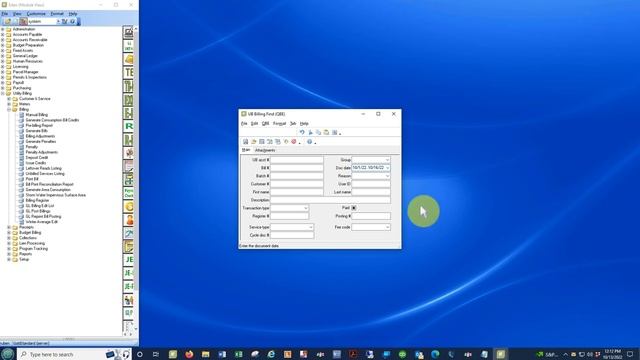Image resolution: width=640 pixels, height=360 pixels.
Task: Click the gold coin shortcut icon in Eden sidebar
Action: 129,207
